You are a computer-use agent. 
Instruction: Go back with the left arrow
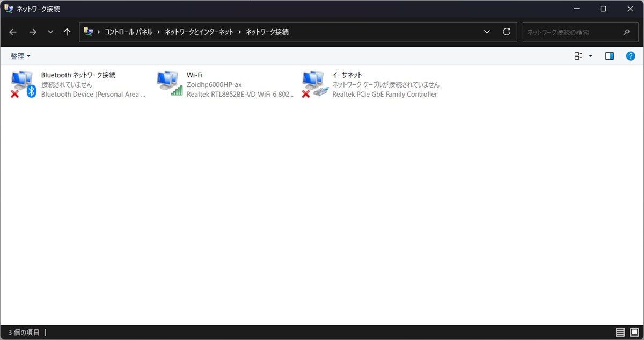(13, 32)
